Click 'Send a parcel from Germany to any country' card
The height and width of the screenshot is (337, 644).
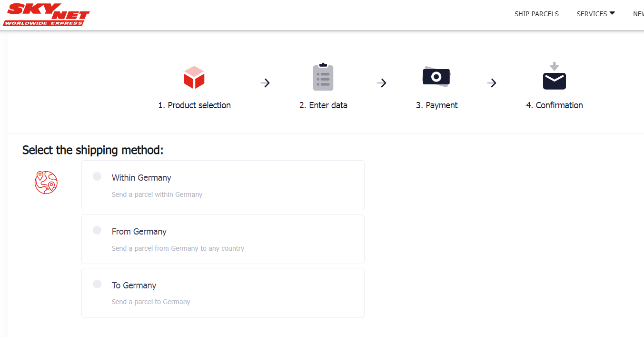point(223,239)
